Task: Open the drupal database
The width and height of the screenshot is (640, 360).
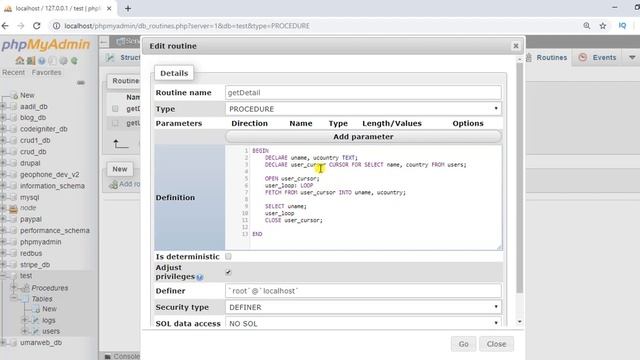Action: coord(30,163)
